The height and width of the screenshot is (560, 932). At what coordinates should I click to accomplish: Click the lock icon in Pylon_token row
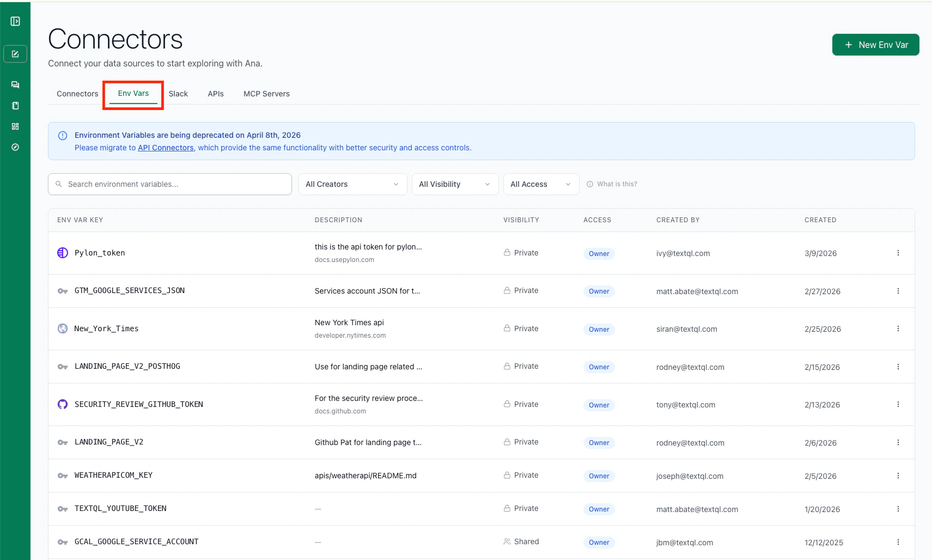pyautogui.click(x=507, y=253)
